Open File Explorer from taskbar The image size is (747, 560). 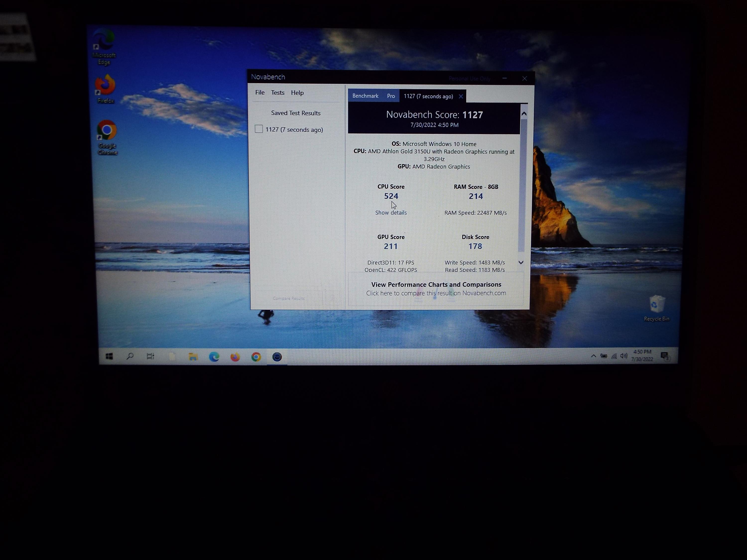point(193,357)
